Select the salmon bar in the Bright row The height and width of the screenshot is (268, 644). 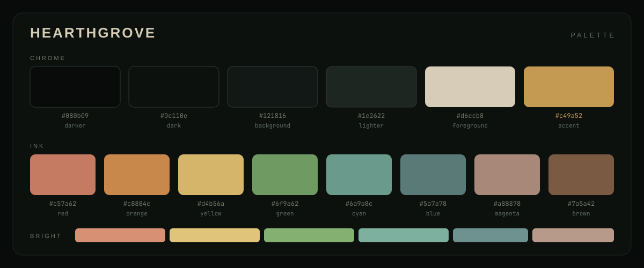pyautogui.click(x=120, y=235)
